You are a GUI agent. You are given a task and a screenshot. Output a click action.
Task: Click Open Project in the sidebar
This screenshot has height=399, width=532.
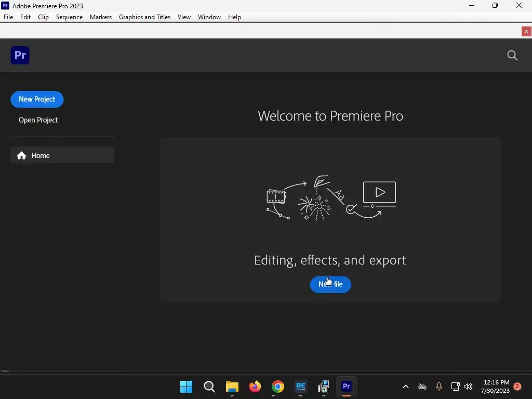coord(38,120)
